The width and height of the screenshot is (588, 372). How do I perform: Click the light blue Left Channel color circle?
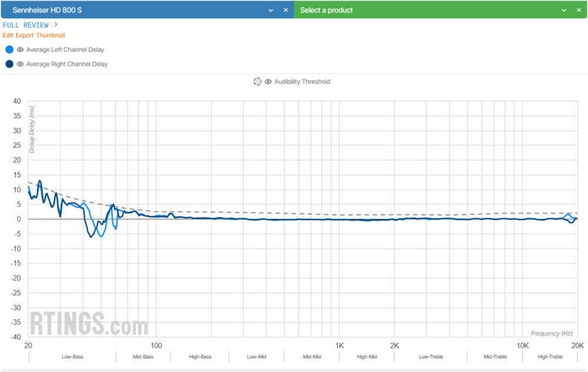click(9, 50)
